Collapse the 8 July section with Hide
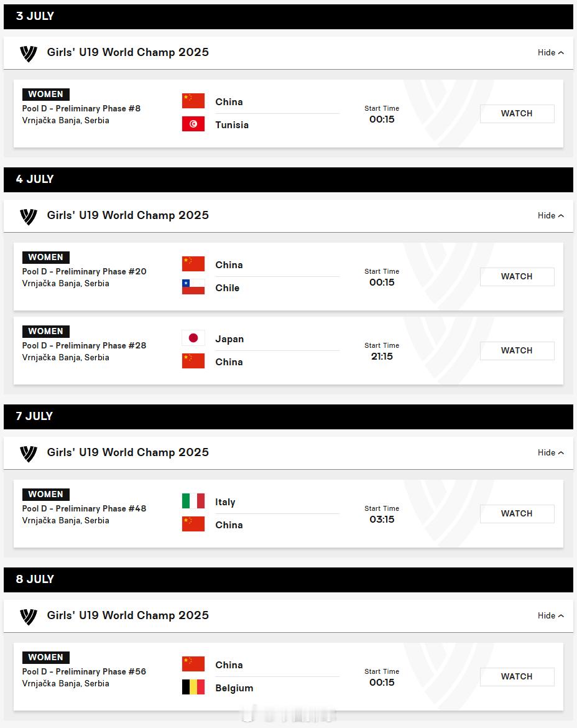577x728 pixels. point(550,615)
